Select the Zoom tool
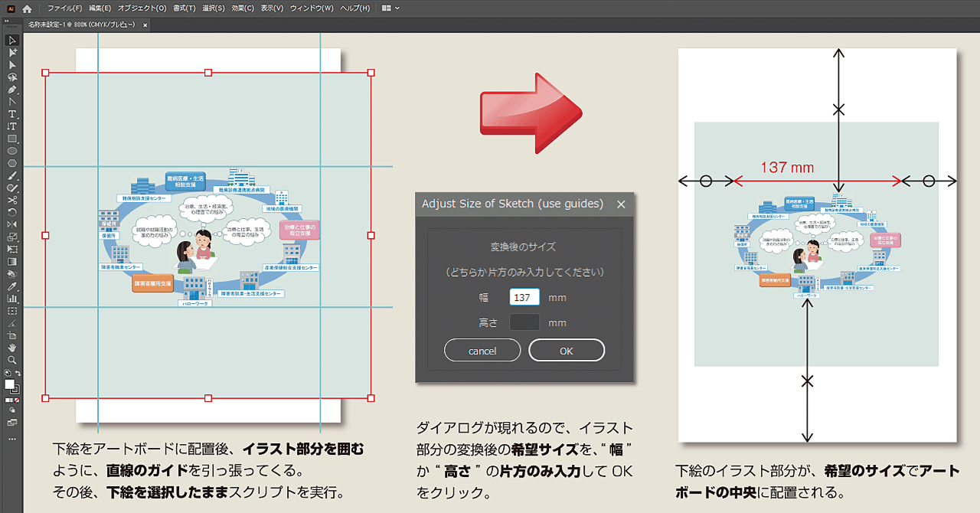Screen dimensions: 980x513 (11, 359)
